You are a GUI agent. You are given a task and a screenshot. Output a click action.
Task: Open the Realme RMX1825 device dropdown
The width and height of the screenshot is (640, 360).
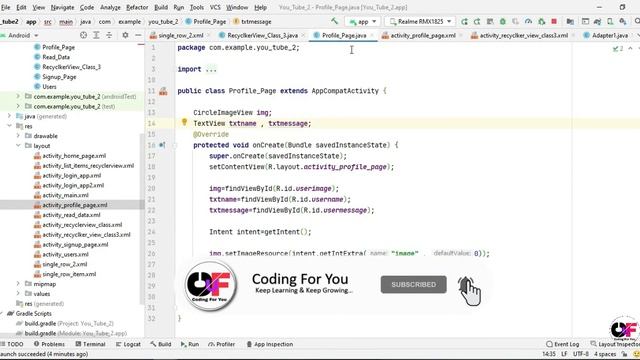tap(420, 22)
